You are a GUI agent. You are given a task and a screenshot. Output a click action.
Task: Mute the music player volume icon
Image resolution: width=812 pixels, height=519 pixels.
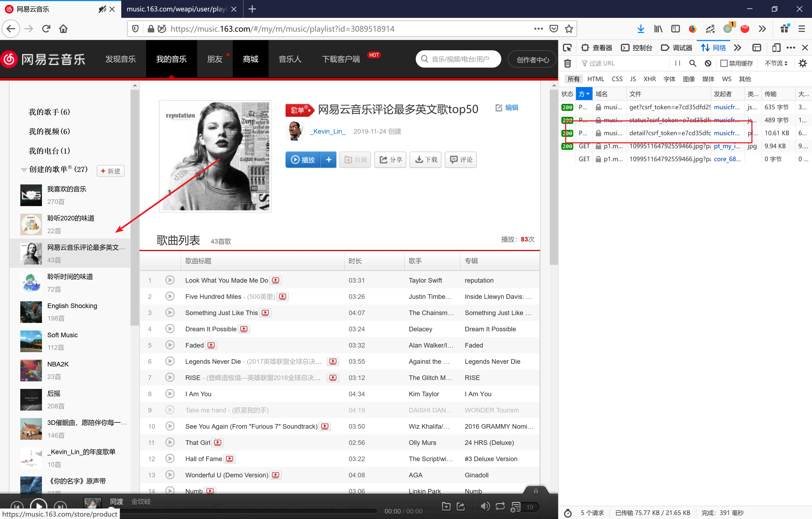point(485,506)
